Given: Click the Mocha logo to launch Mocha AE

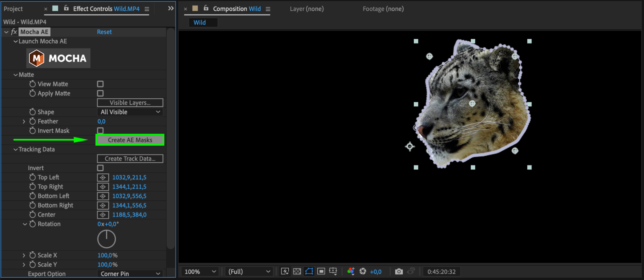Looking at the screenshot, I should coord(58,58).
